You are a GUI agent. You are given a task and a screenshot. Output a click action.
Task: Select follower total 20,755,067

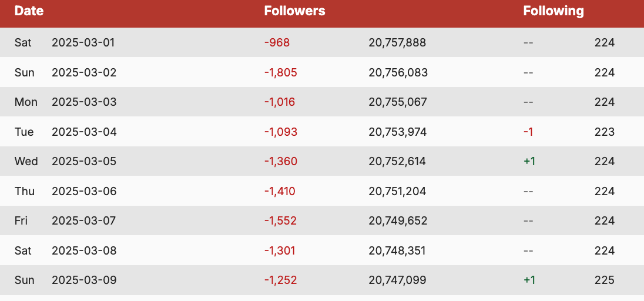[x=398, y=102]
